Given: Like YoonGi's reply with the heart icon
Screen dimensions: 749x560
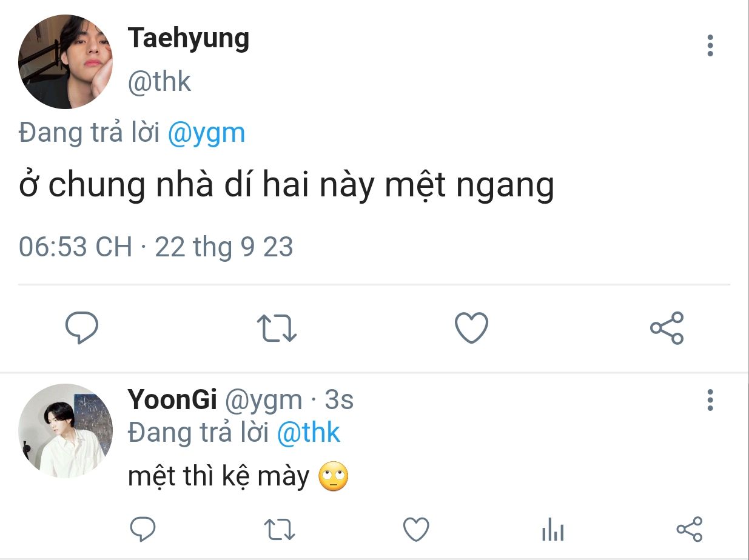Looking at the screenshot, I should [x=417, y=529].
